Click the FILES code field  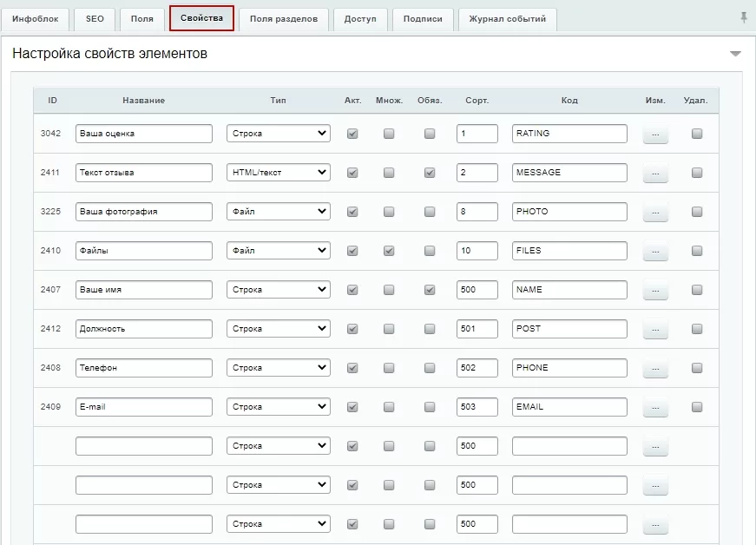tap(569, 251)
